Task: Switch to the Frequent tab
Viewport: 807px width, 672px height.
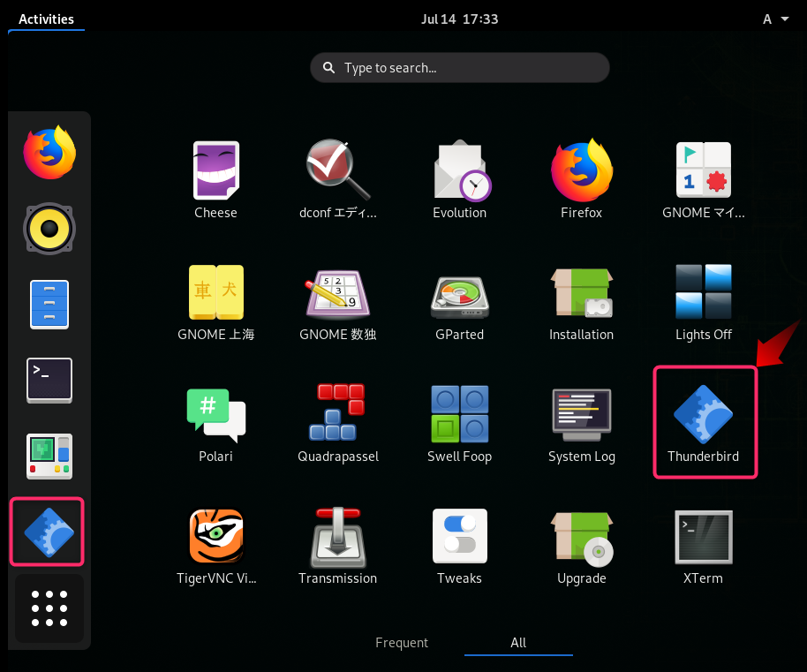Action: 402,643
